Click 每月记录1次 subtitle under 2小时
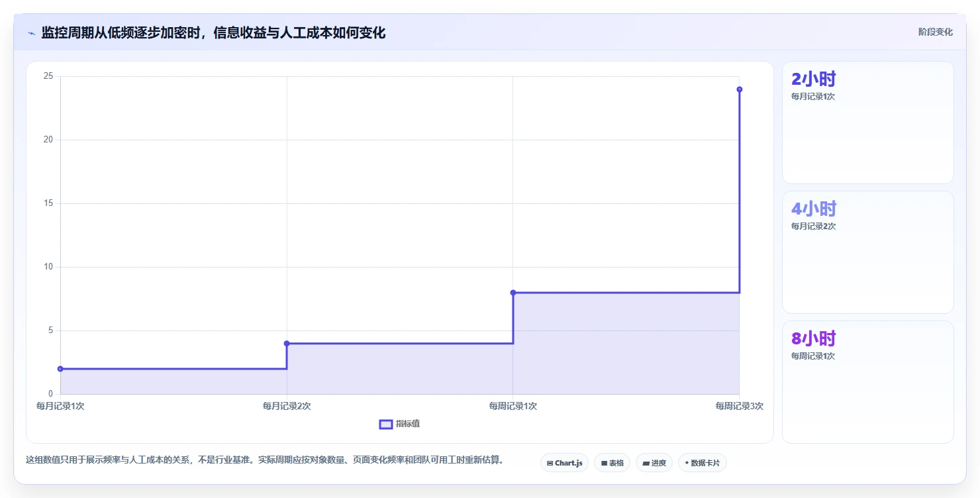Viewport: 980px width, 498px height. click(x=813, y=97)
